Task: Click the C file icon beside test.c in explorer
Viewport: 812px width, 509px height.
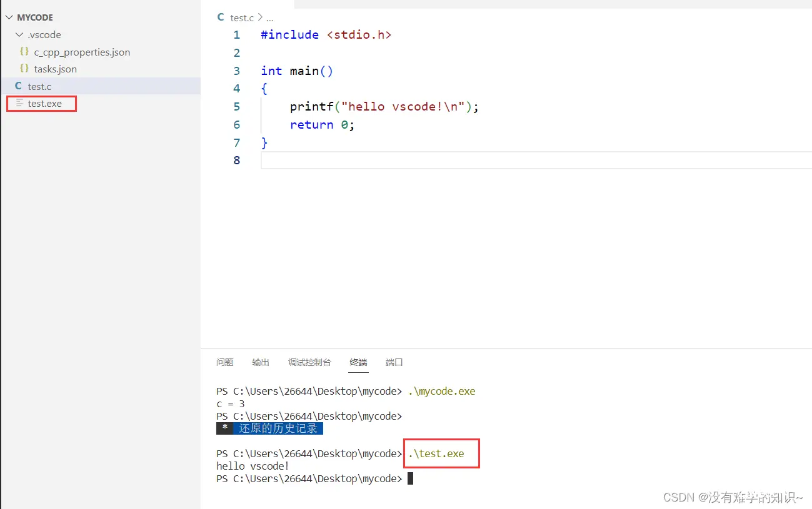Action: pyautogui.click(x=18, y=86)
